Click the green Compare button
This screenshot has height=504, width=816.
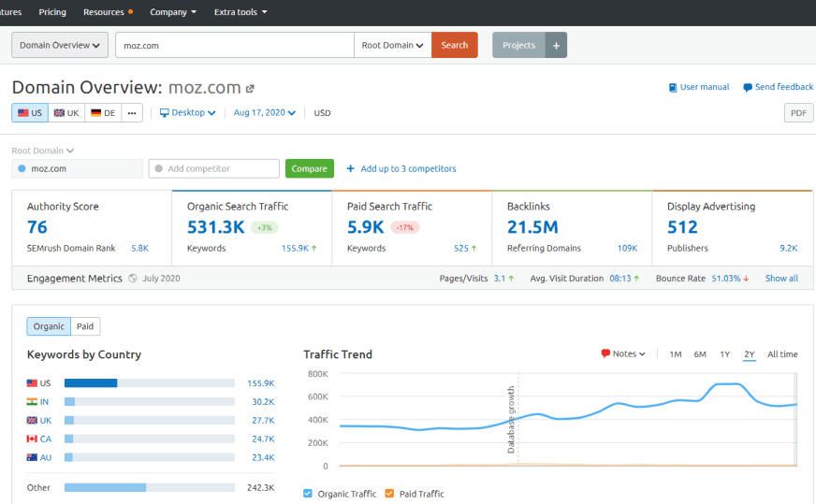[310, 168]
